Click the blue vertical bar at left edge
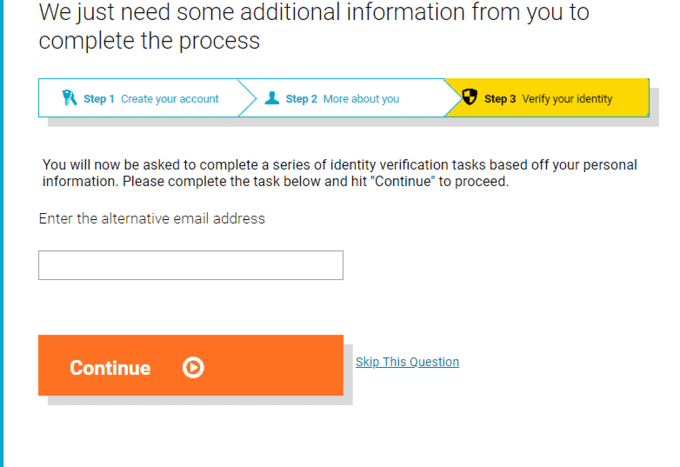 [2, 233]
